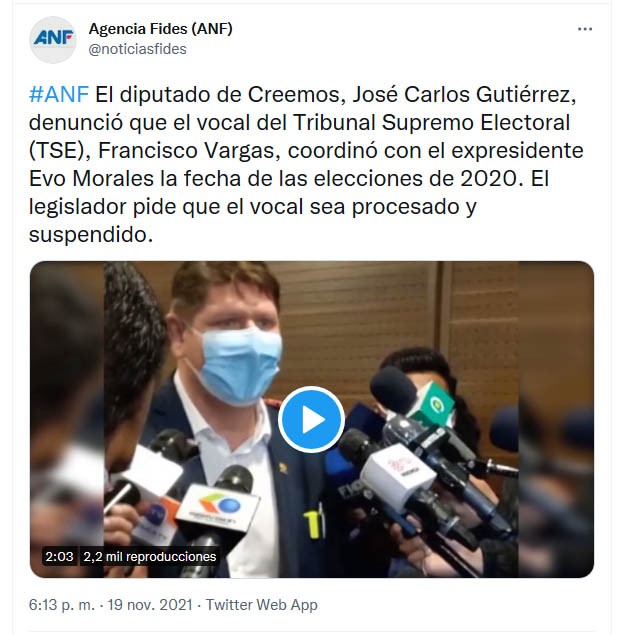Open the Twitter Web App source link
This screenshot has height=635, width=620.
[x=262, y=604]
